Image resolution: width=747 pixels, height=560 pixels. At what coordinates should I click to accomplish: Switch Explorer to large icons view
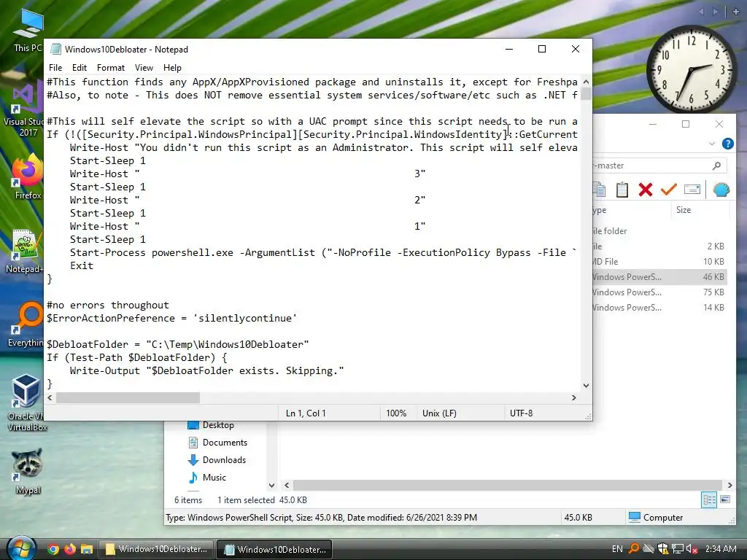click(725, 499)
